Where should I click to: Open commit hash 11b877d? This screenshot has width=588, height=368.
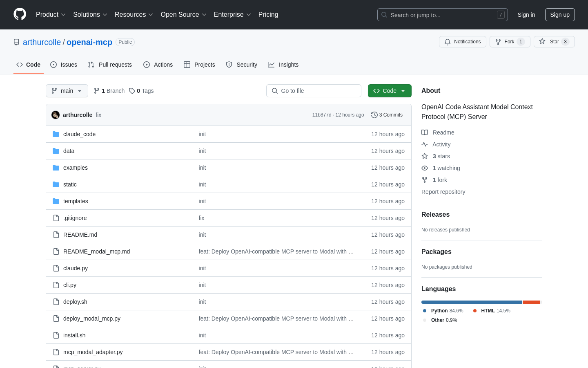pos(322,115)
